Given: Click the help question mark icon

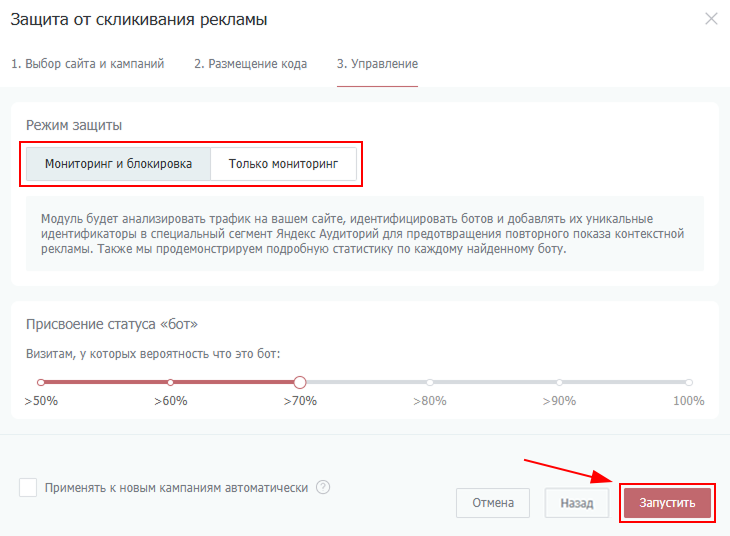Looking at the screenshot, I should (x=323, y=487).
